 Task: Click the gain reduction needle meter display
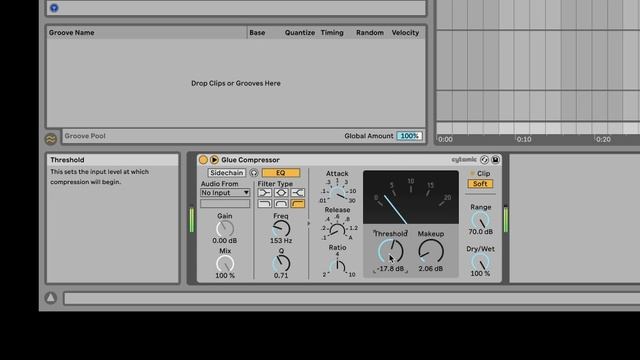coord(411,197)
